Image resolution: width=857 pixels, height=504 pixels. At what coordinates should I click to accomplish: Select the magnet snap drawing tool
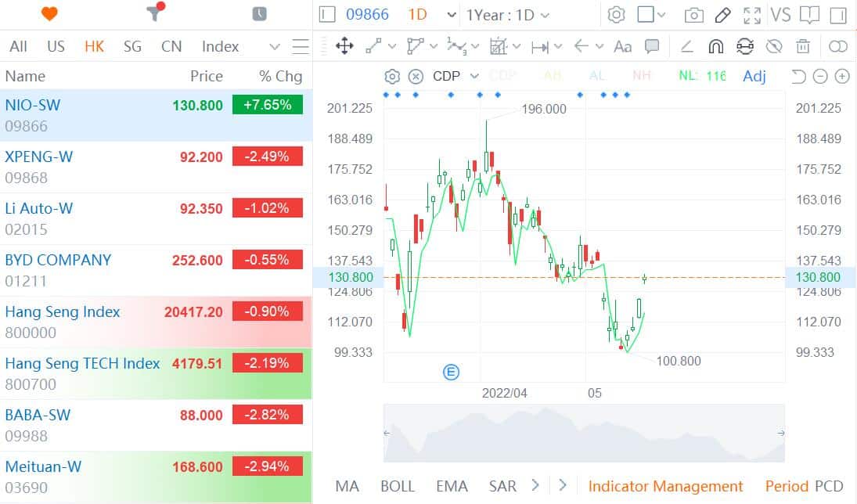[x=715, y=46]
